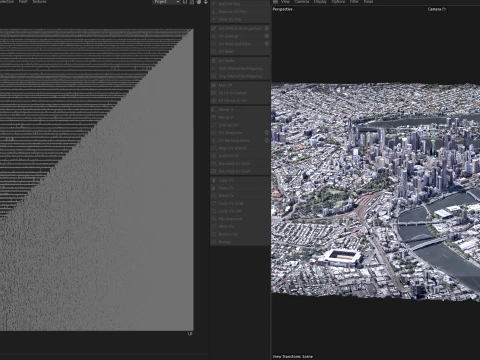Click the Add UV Pins command
Viewport: 480px width, 360px height.
tap(240, 4)
